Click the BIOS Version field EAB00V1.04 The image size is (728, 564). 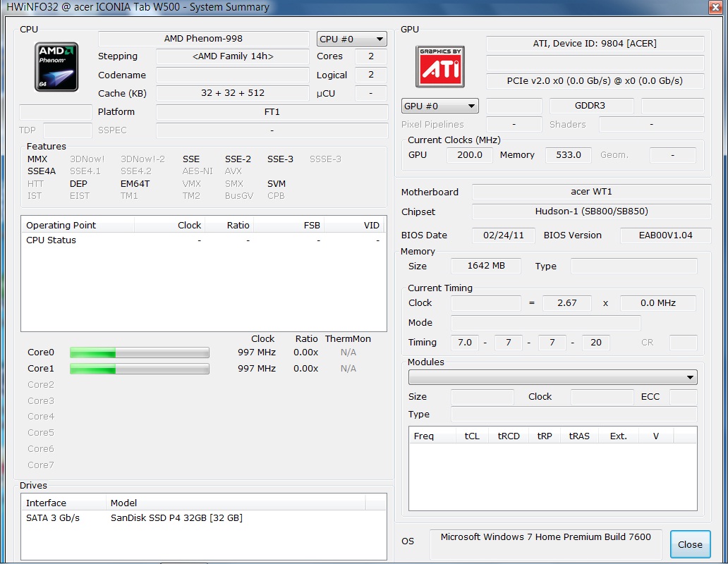coord(665,235)
